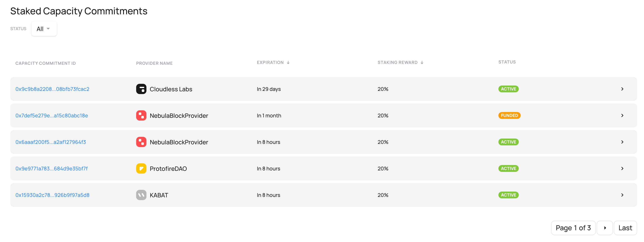This screenshot has width=644, height=242.
Task: Select the Staked Capacity Commitments heading
Action: tap(79, 11)
